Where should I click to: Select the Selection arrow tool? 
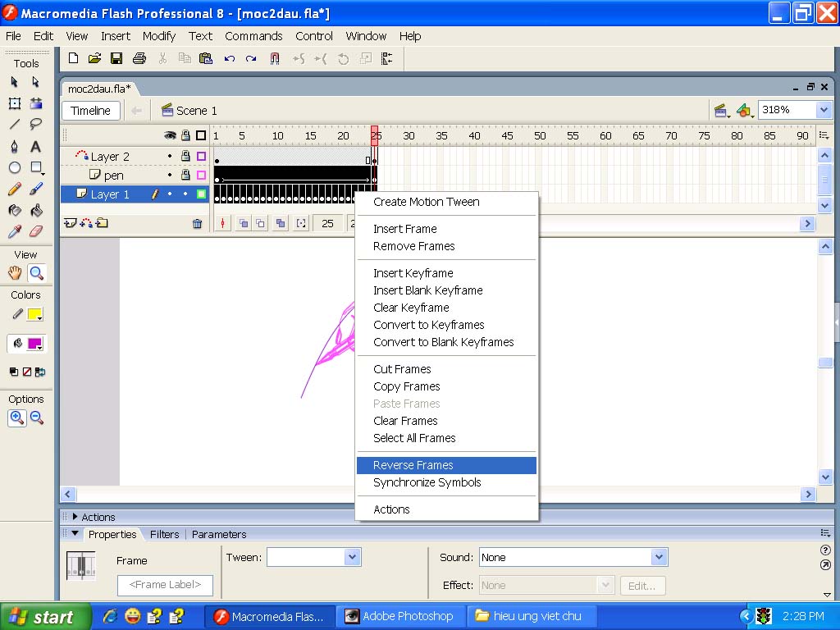(x=15, y=82)
